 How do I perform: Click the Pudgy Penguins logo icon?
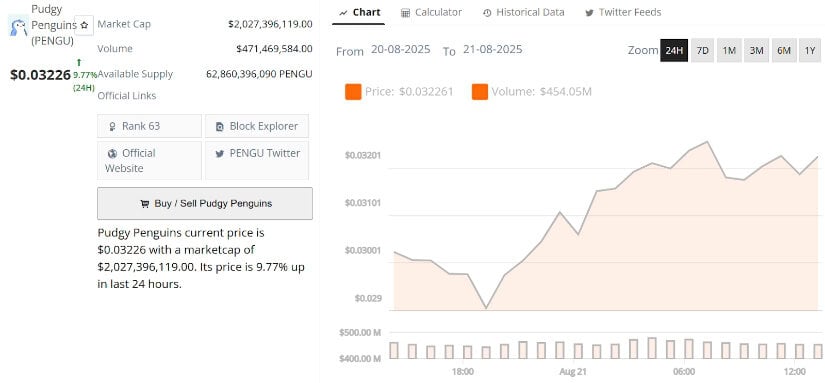19,26
